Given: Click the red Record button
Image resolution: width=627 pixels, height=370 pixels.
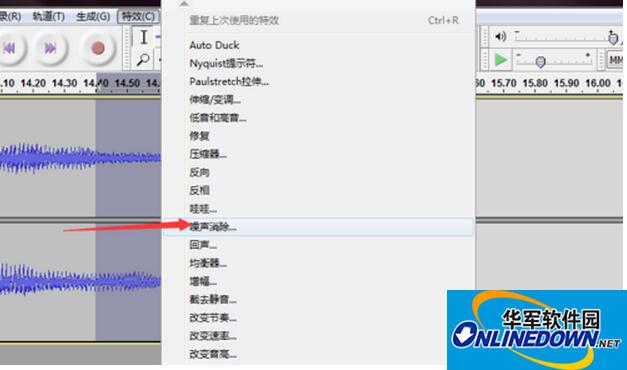Looking at the screenshot, I should click(x=98, y=48).
